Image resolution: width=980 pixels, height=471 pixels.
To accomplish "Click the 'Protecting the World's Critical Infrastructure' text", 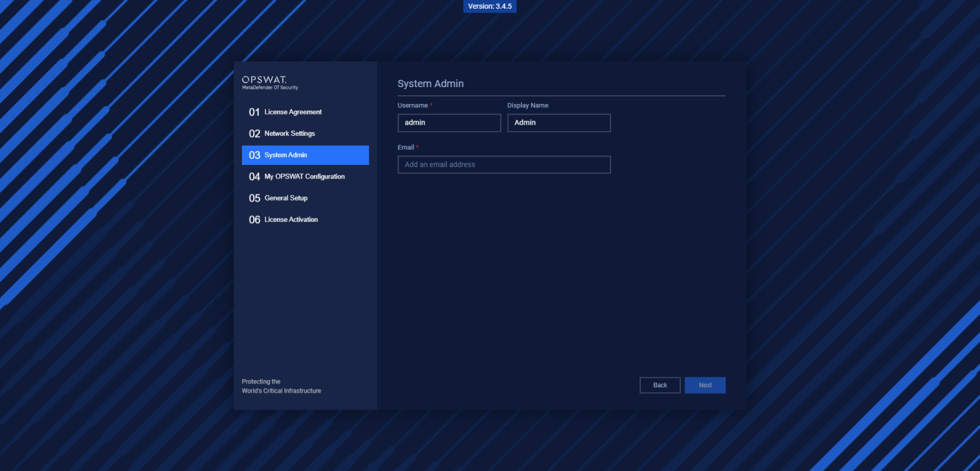I will click(282, 386).
